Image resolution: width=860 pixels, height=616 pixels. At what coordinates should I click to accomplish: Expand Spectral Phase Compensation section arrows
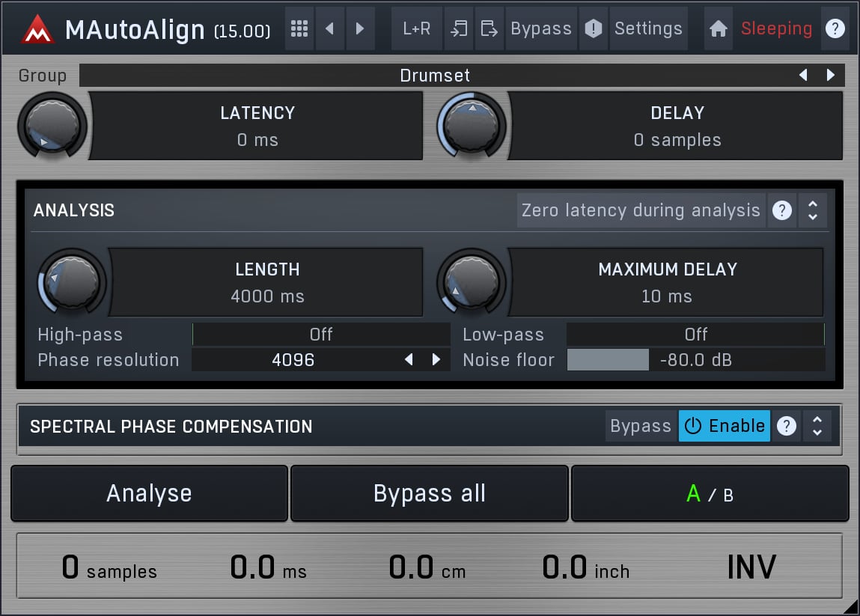pyautogui.click(x=817, y=426)
